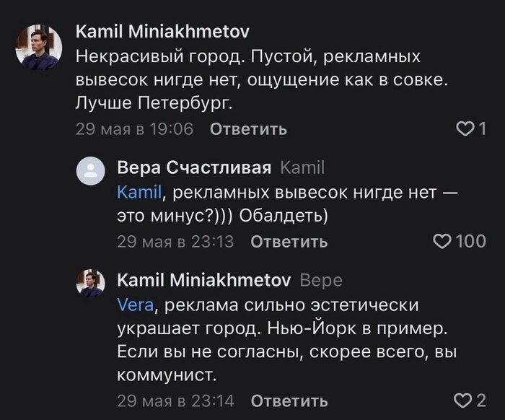Reply to the comment posted at 19:06
Viewport: 505px width, 420px height.
(248, 129)
